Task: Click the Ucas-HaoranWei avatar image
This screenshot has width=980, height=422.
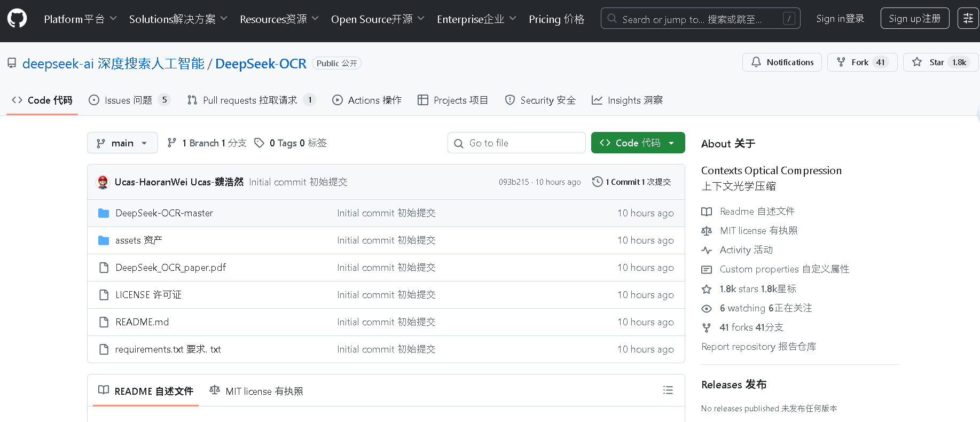Action: [103, 182]
